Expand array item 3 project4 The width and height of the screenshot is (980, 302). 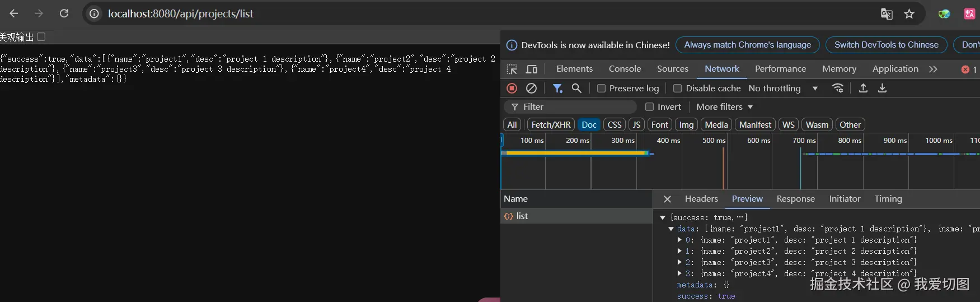click(x=679, y=273)
